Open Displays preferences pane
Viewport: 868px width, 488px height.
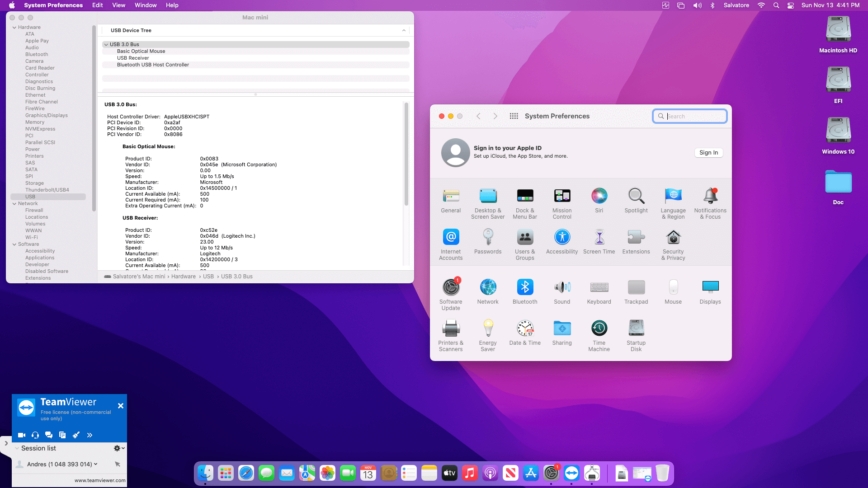[x=710, y=292]
